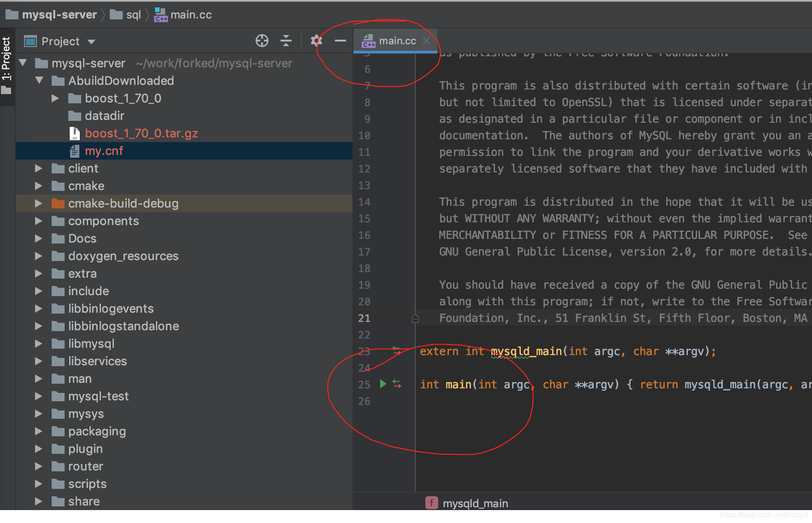This screenshot has height=523, width=812.
Task: Click the navigation gutter icon on line 23
Action: pyautogui.click(x=396, y=351)
